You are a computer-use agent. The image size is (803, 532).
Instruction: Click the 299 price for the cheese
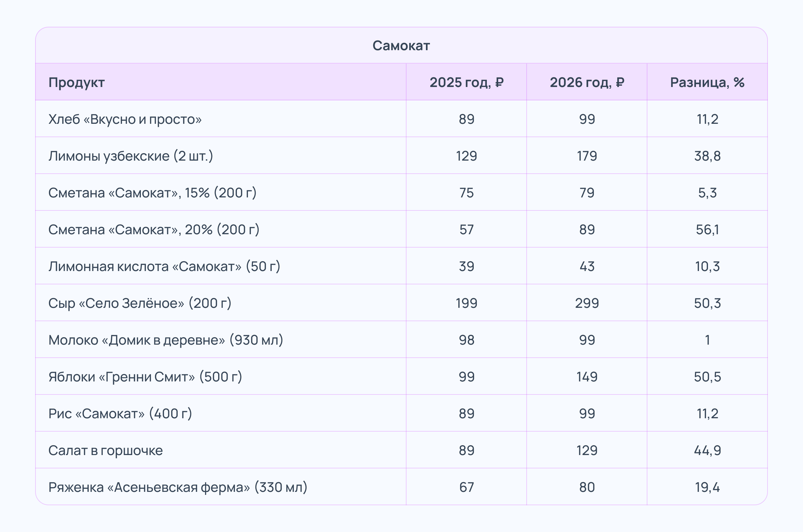coord(587,303)
